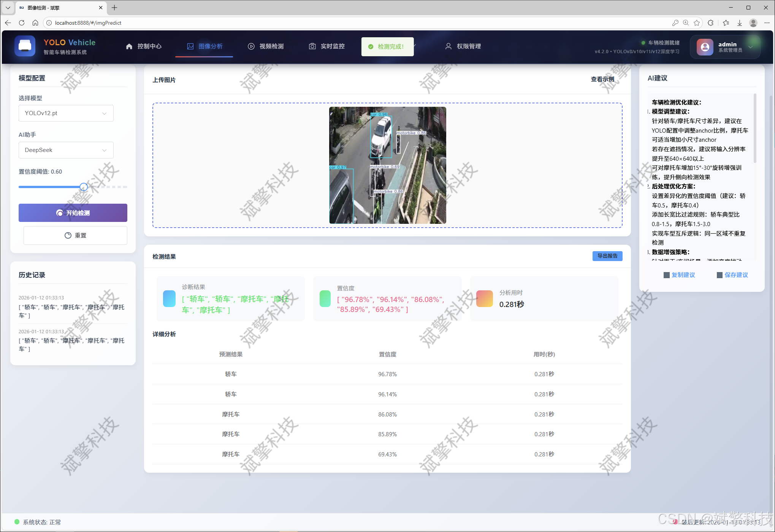
Task: Click the 重置 reset button
Action: point(75,235)
